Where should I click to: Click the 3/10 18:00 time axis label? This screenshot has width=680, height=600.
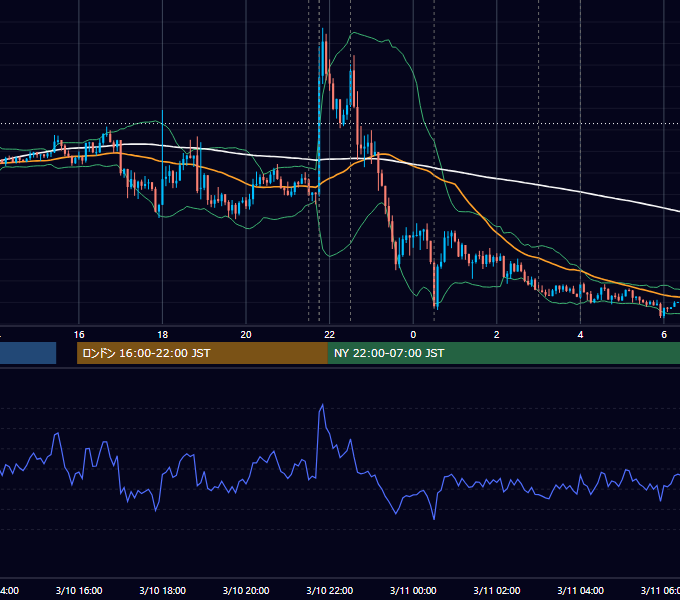tap(163, 590)
